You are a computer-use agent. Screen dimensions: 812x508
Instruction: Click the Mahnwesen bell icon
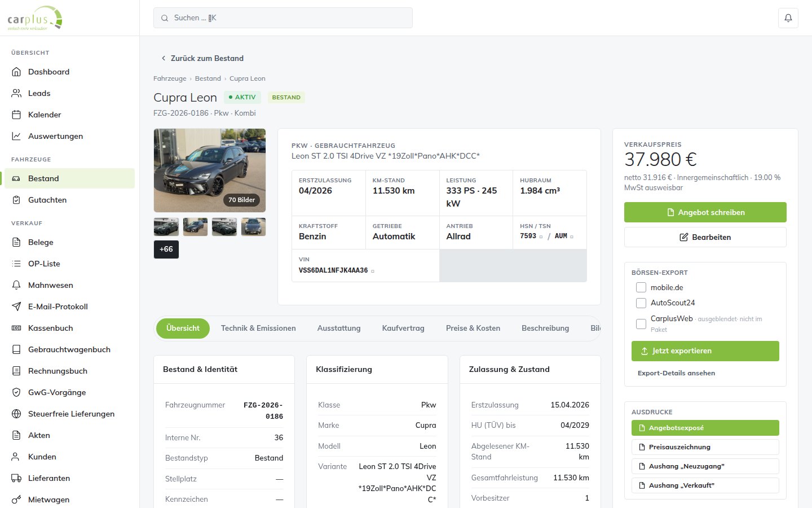tap(16, 285)
